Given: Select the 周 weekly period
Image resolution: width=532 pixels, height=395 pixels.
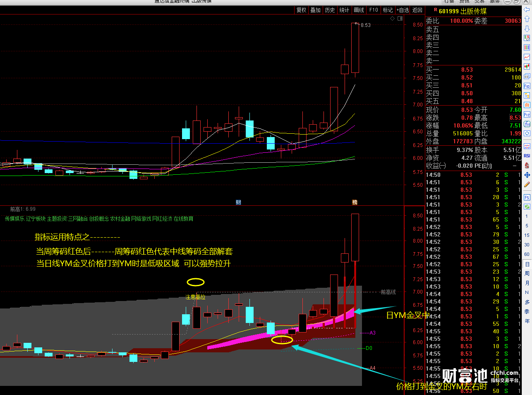Looking at the screenshot, I should pyautogui.click(x=527, y=274).
